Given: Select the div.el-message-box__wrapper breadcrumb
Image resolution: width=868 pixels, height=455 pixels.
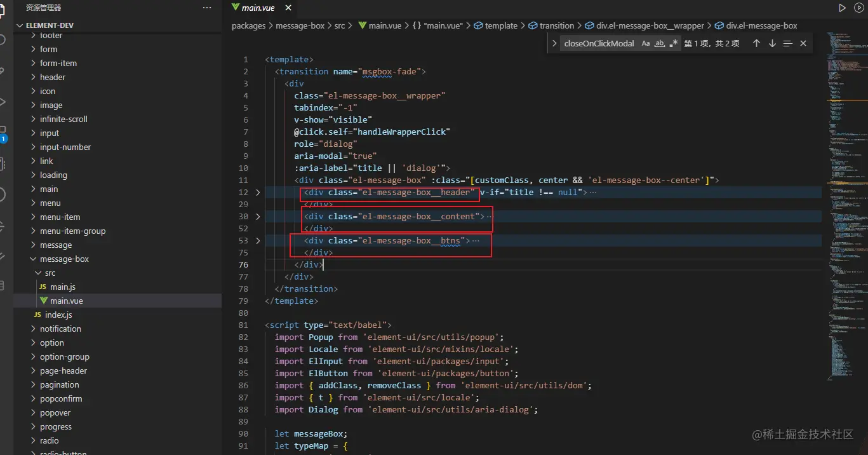Looking at the screenshot, I should click(x=650, y=25).
